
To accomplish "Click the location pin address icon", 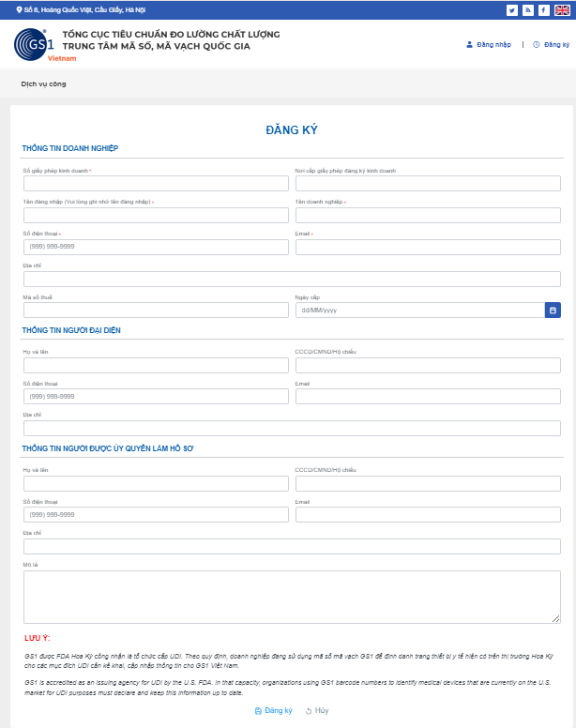I will pos(20,10).
